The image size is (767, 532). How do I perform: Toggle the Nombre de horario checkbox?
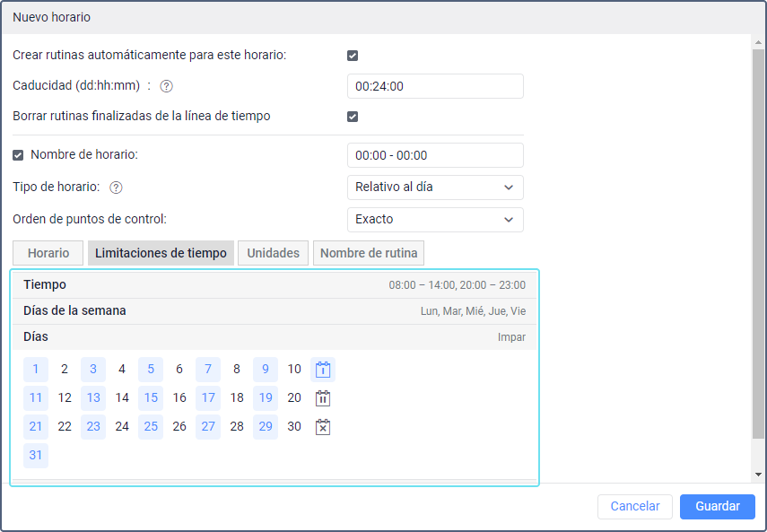click(x=19, y=155)
